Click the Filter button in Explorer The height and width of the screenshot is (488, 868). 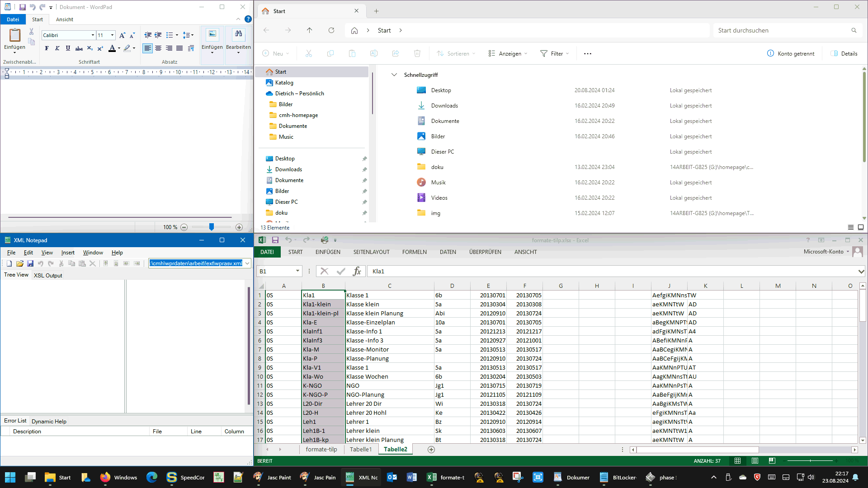[x=554, y=53]
